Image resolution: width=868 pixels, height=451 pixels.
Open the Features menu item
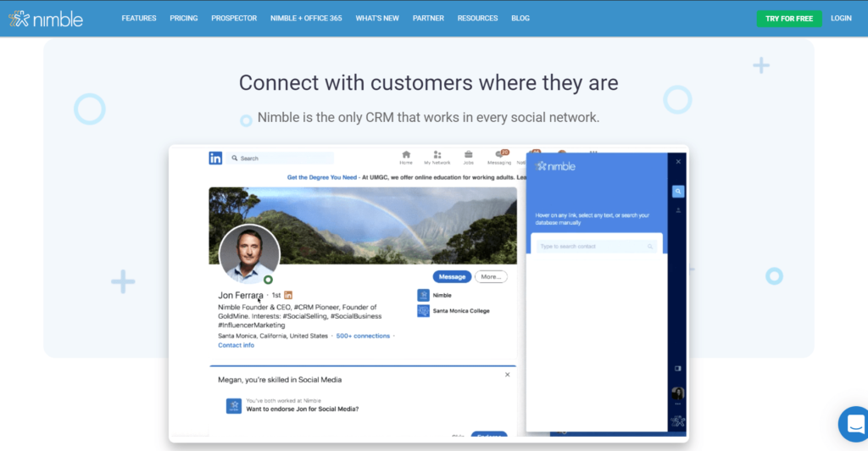[139, 19]
